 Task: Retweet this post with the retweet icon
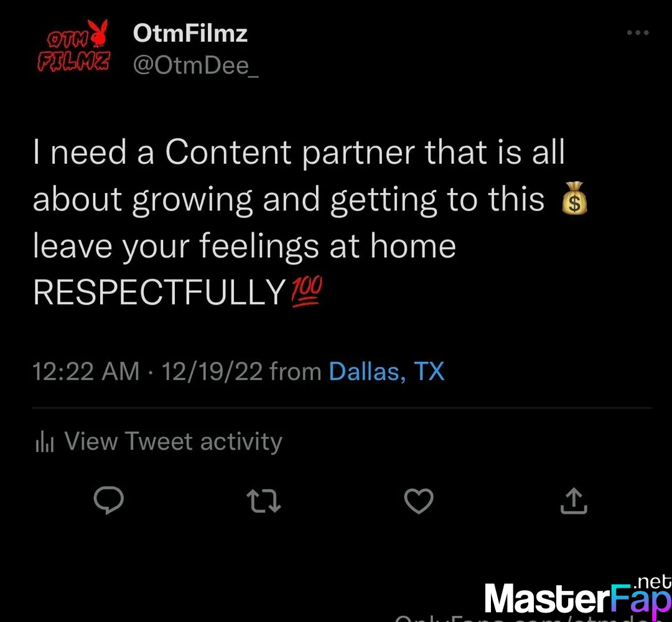pyautogui.click(x=264, y=501)
